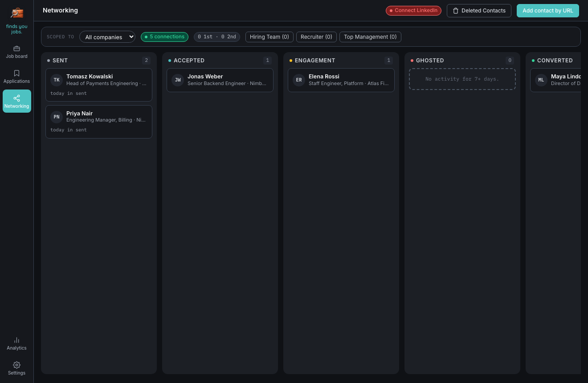Toggle the Hiring Team (0) filter
Screen dimensions: 588x383
269,37
